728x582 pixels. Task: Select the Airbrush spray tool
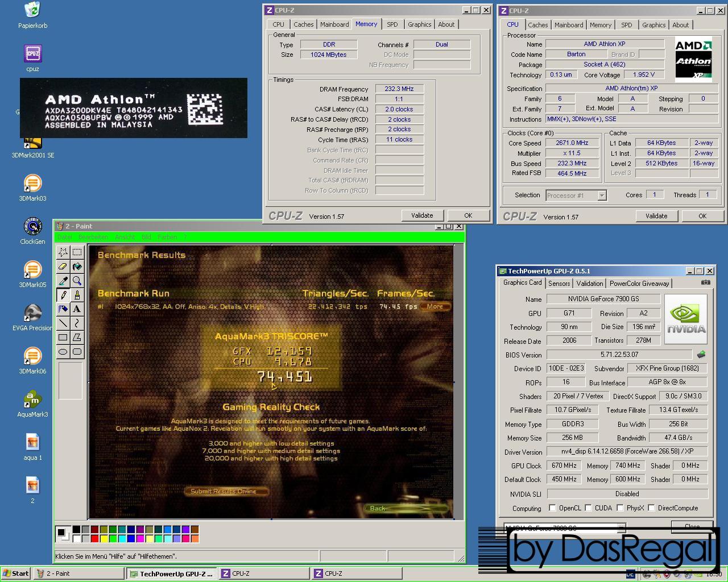[x=63, y=309]
